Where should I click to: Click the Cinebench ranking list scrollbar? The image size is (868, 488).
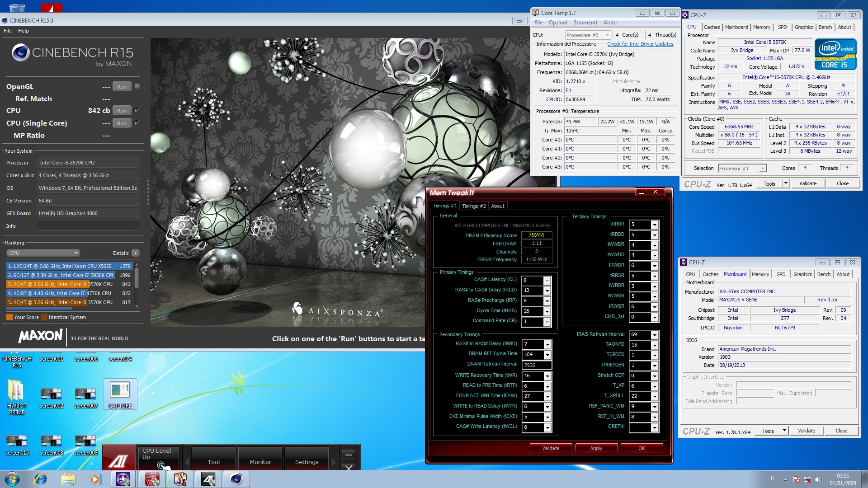click(137, 285)
